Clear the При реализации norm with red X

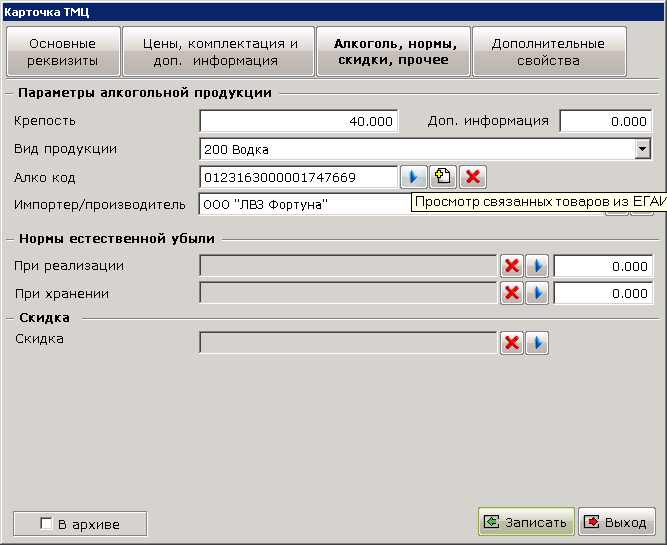pos(512,266)
